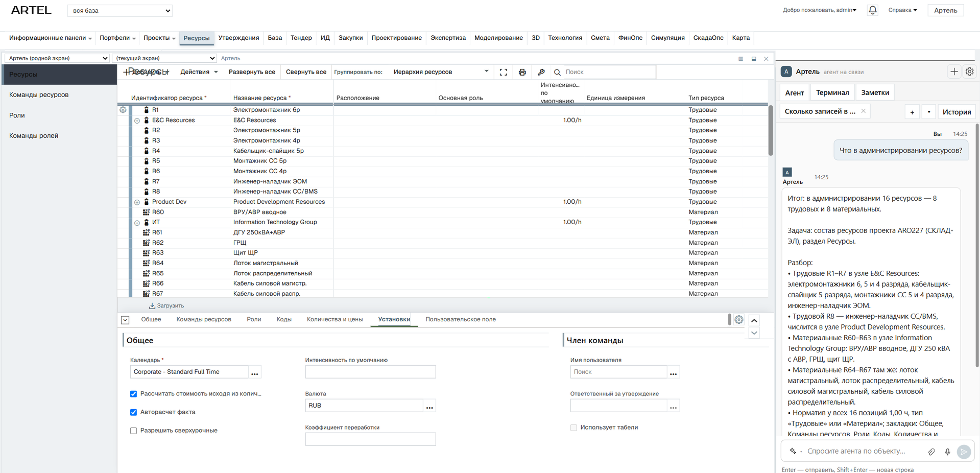Click the microphone icon in chat input

tap(947, 452)
